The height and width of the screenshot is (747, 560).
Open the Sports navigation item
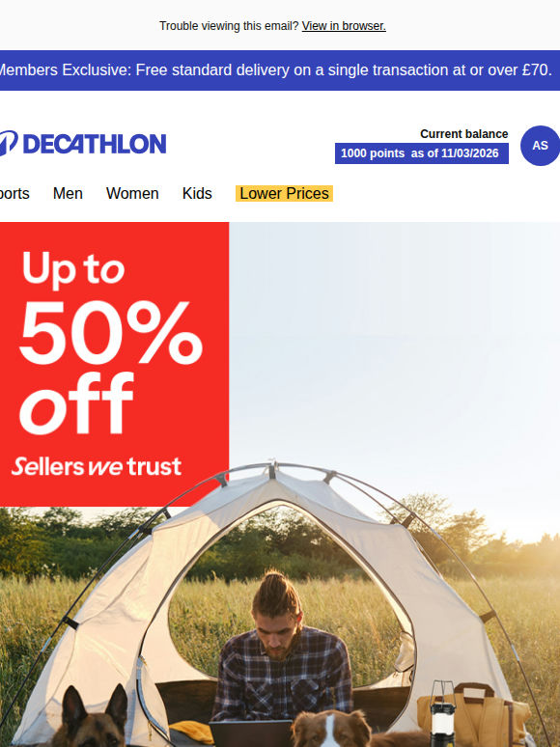tap(14, 193)
